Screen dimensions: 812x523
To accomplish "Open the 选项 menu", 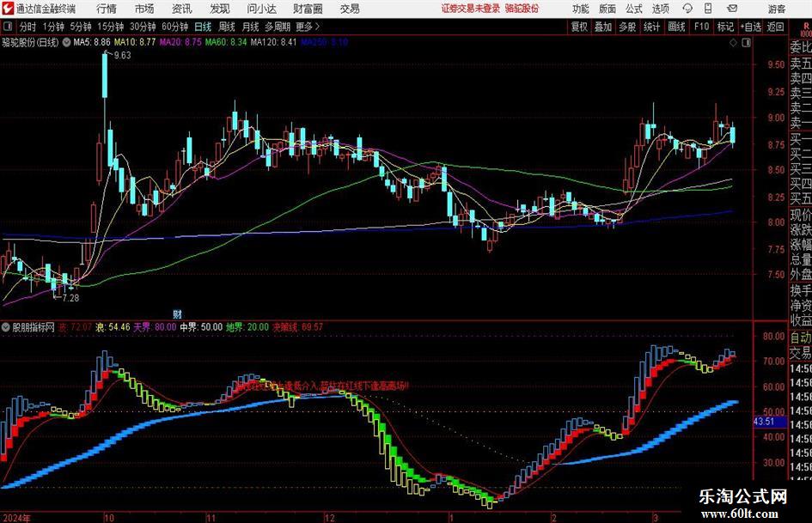I will [x=660, y=9].
